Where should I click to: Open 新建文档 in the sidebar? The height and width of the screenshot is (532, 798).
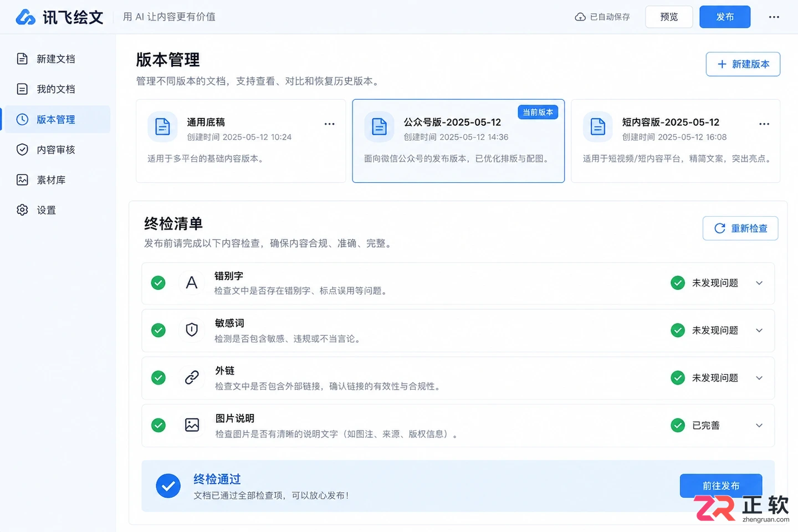[x=58, y=59]
